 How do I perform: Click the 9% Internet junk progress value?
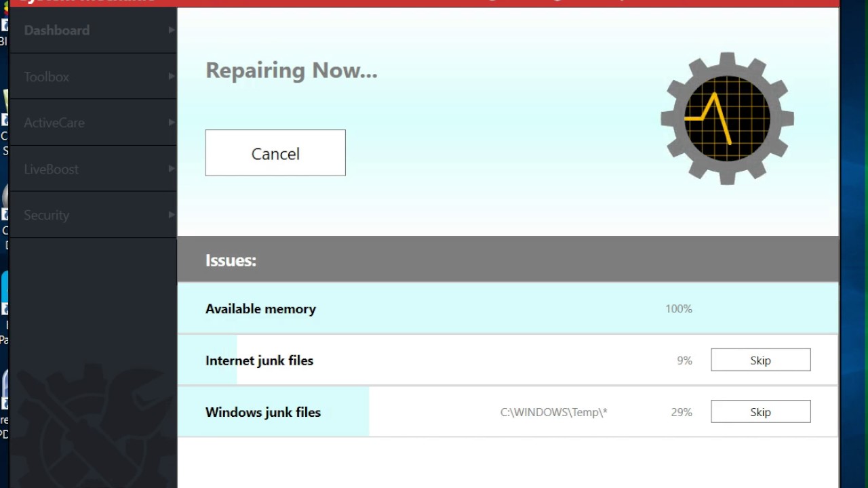tap(684, 361)
